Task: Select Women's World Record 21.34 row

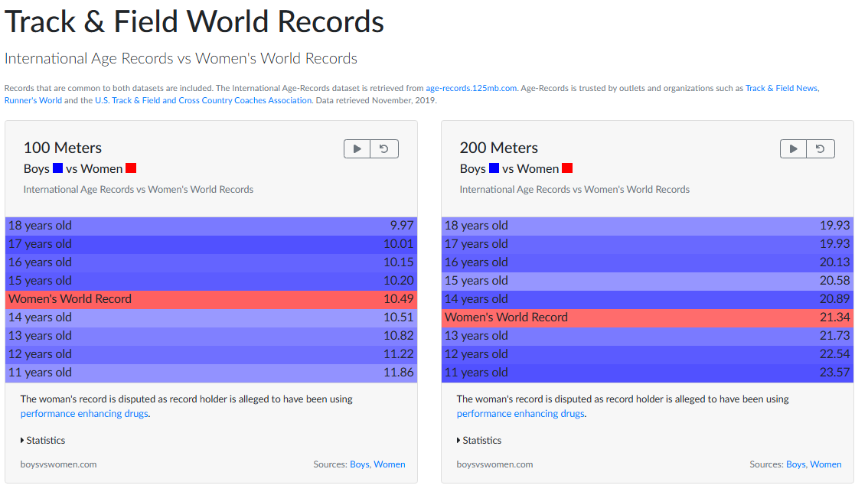Action: [647, 318]
